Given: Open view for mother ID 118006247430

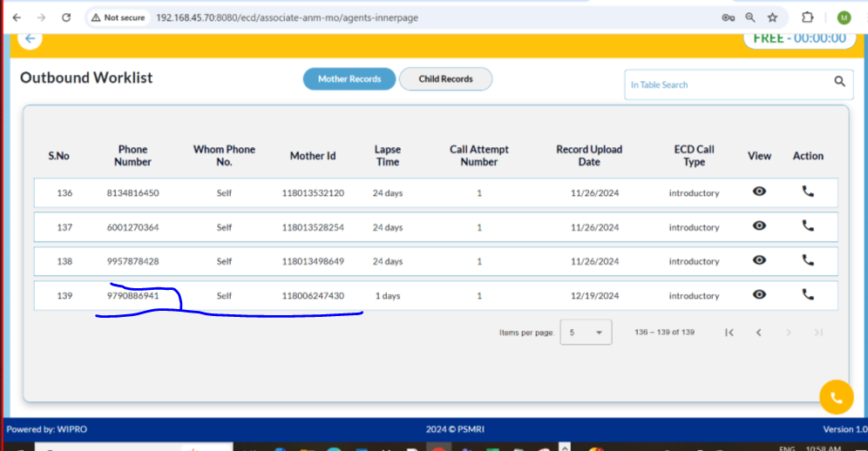Looking at the screenshot, I should tap(759, 295).
